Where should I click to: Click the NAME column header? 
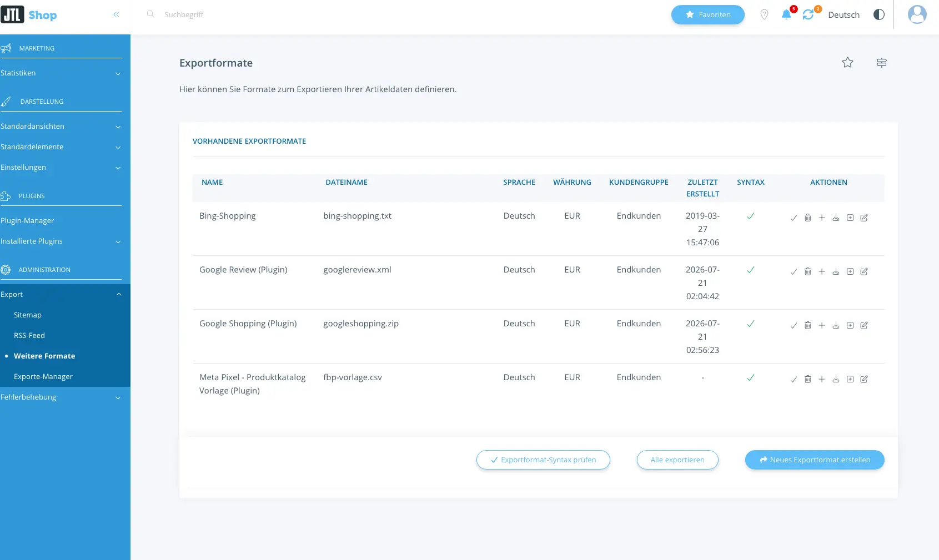[212, 182]
